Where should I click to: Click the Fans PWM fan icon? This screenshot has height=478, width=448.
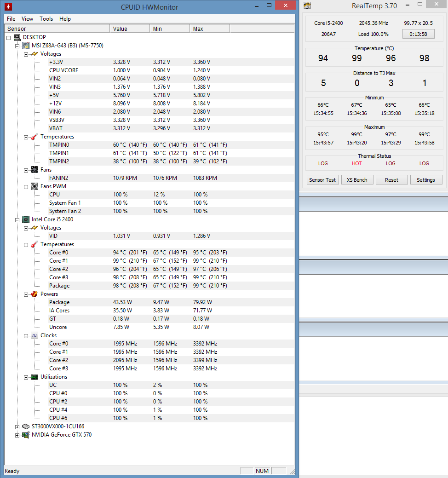pyautogui.click(x=34, y=186)
